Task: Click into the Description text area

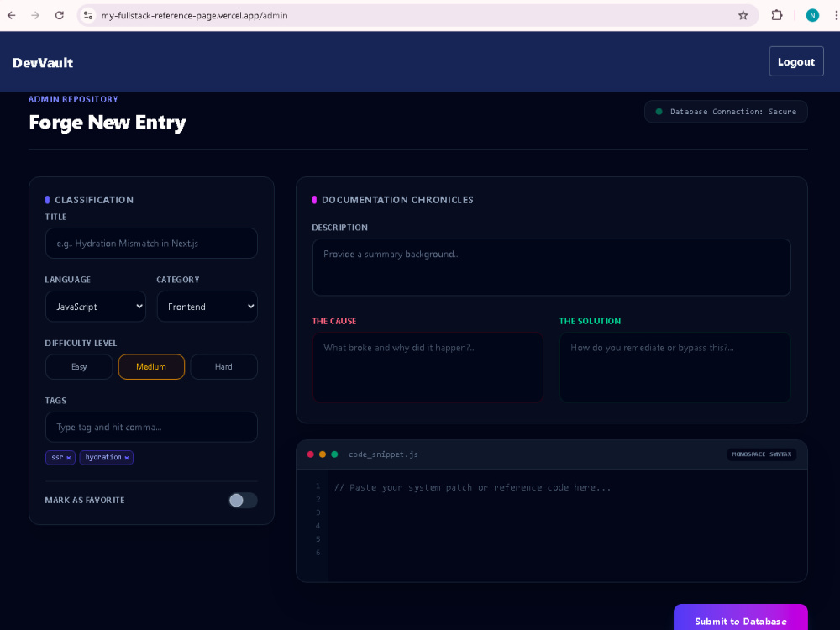Action: coord(552,267)
